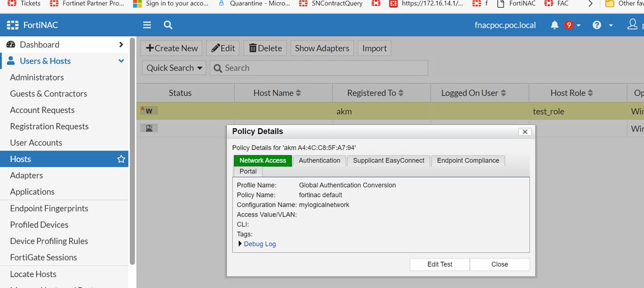The width and height of the screenshot is (644, 288).
Task: Click the Delete button
Action: coord(265,48)
